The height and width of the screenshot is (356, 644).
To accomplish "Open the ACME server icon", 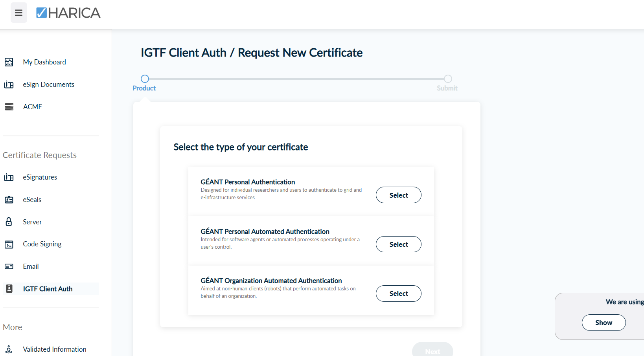I will tap(9, 107).
